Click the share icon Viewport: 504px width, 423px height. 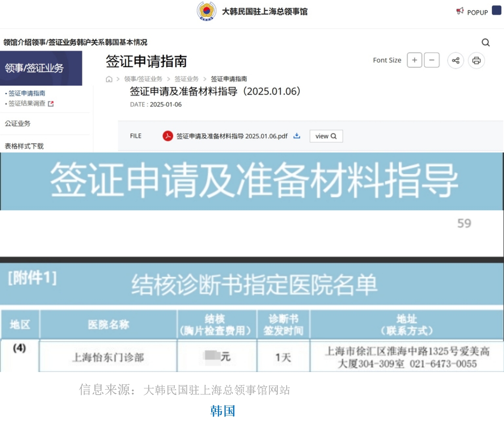[x=455, y=60]
